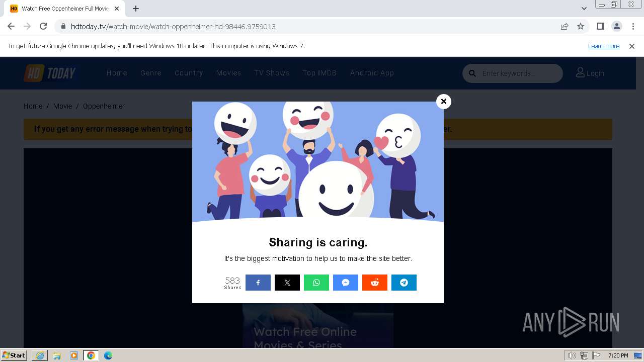Dismiss the Chrome update notification bar

click(632, 46)
